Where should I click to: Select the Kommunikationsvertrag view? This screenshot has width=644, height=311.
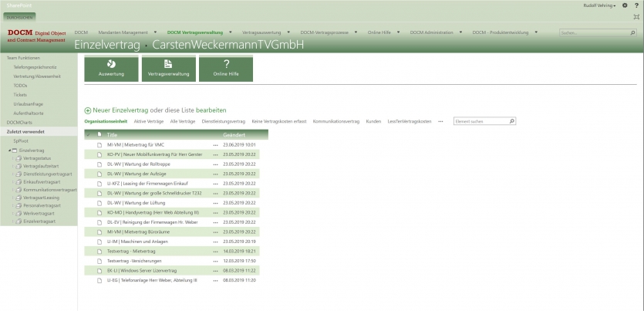click(x=336, y=122)
